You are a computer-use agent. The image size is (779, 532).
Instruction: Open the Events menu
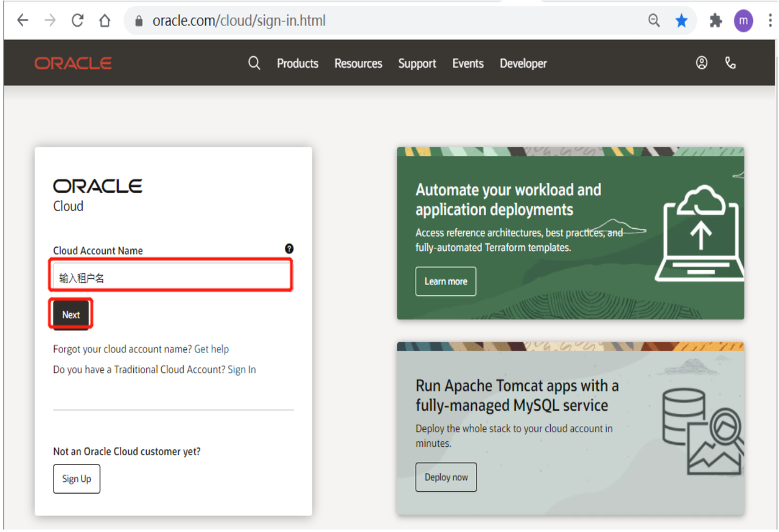pos(468,63)
